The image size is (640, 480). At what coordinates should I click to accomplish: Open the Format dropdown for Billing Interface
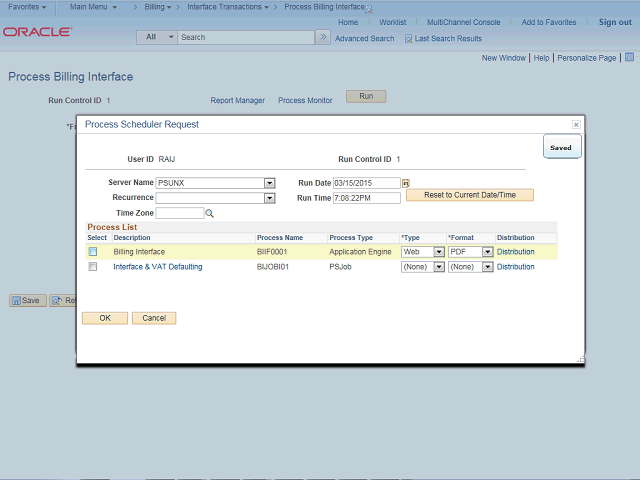pos(487,252)
